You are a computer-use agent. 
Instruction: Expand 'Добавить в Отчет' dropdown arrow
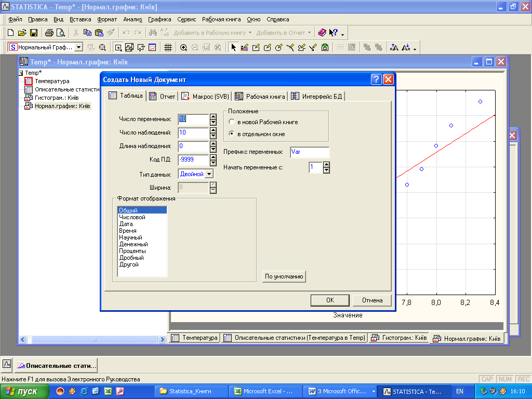pyautogui.click(x=309, y=33)
